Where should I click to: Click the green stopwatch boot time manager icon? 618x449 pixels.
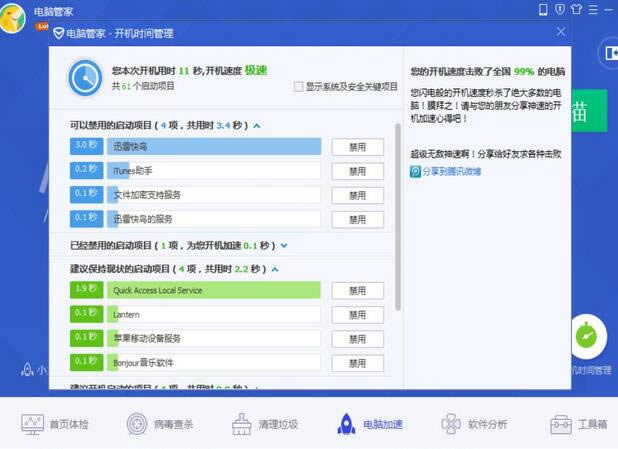[x=587, y=336]
